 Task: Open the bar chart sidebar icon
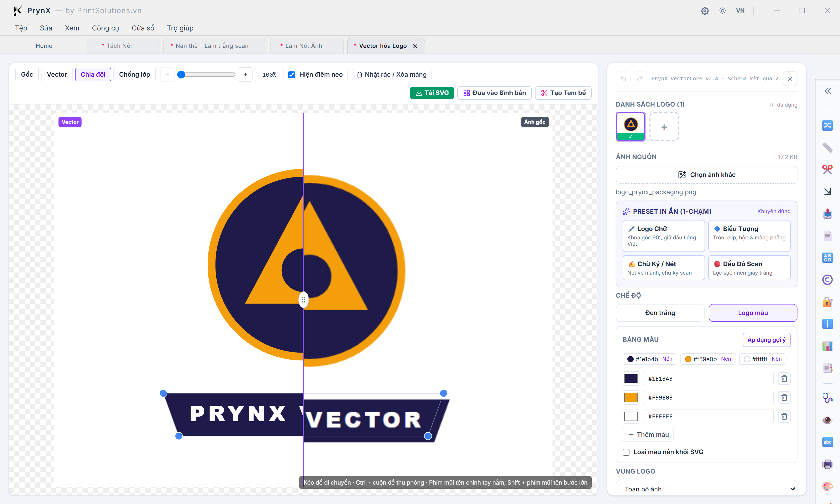point(827,346)
